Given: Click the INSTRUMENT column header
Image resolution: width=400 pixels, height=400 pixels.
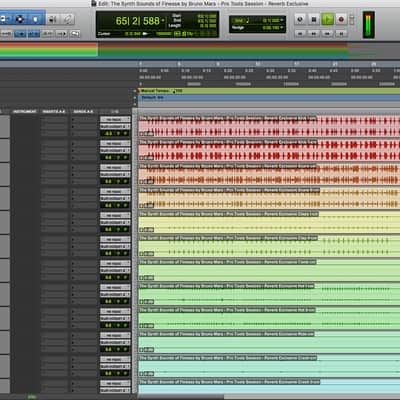Looking at the screenshot, I should tap(24, 111).
